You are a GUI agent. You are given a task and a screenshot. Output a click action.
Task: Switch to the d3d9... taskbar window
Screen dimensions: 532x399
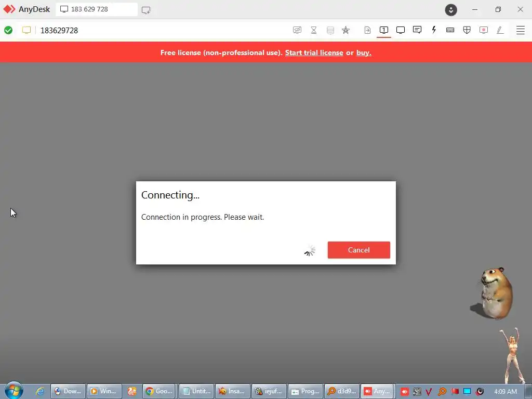342,391
